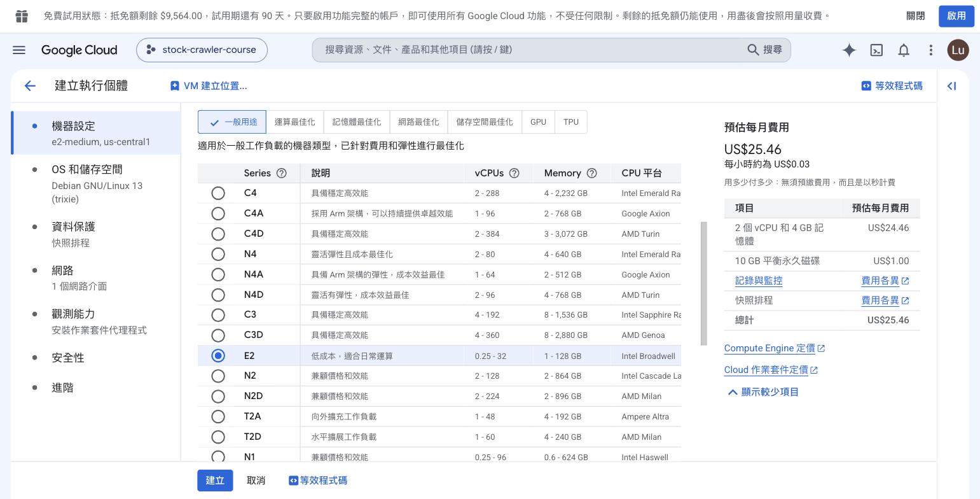This screenshot has width=980, height=499.
Task: Open the stock-crawler-course project picker
Action: [x=202, y=50]
